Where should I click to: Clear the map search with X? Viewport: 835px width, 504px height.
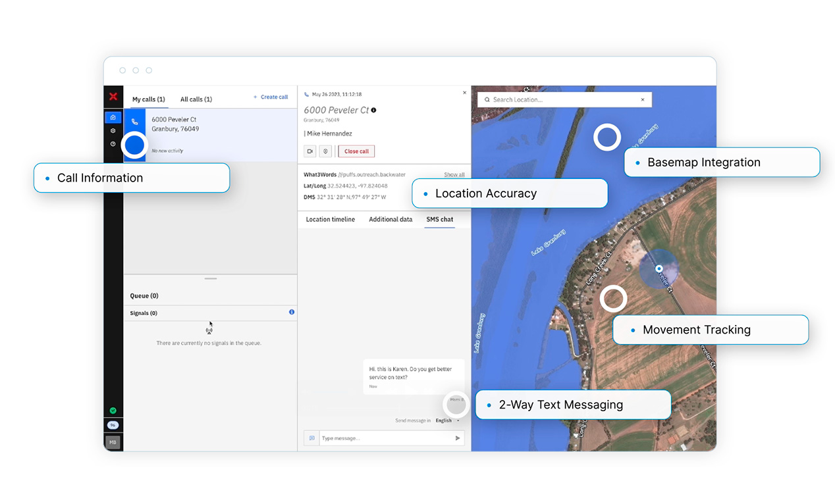643,100
